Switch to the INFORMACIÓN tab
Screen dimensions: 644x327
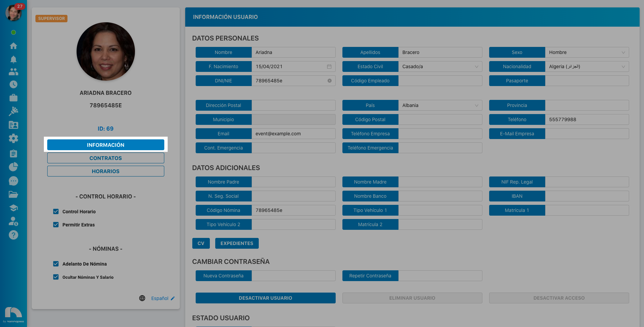pyautogui.click(x=106, y=145)
